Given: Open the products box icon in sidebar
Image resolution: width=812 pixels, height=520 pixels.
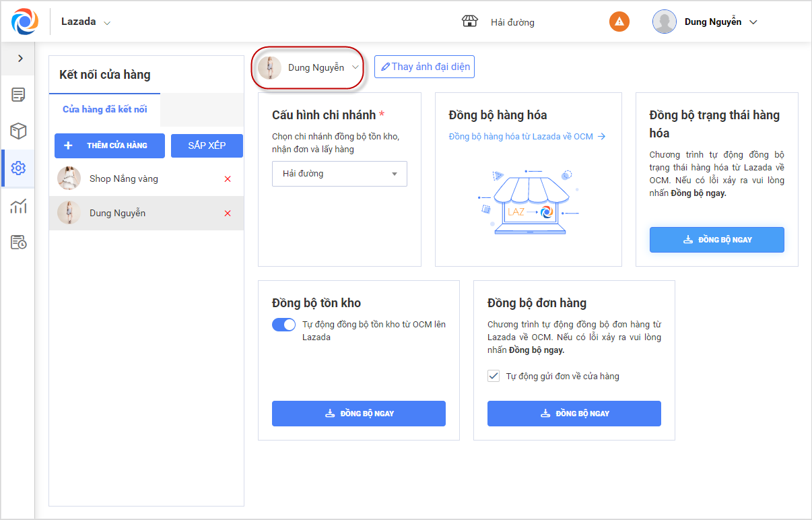Looking at the screenshot, I should (19, 131).
